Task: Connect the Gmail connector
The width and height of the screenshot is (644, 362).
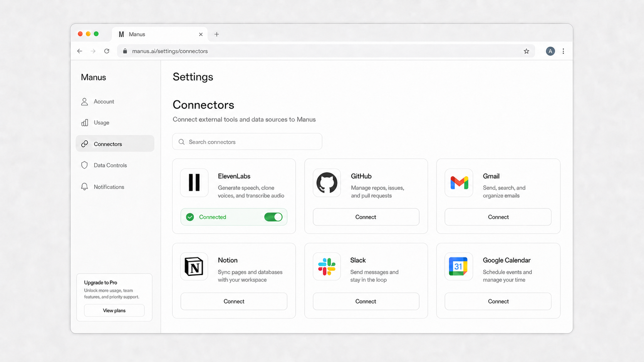Action: click(498, 217)
